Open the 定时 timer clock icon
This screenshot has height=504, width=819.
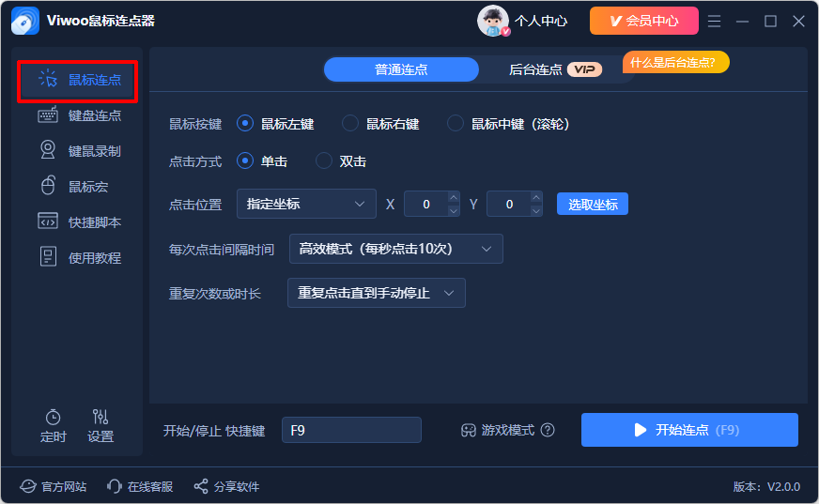point(53,417)
